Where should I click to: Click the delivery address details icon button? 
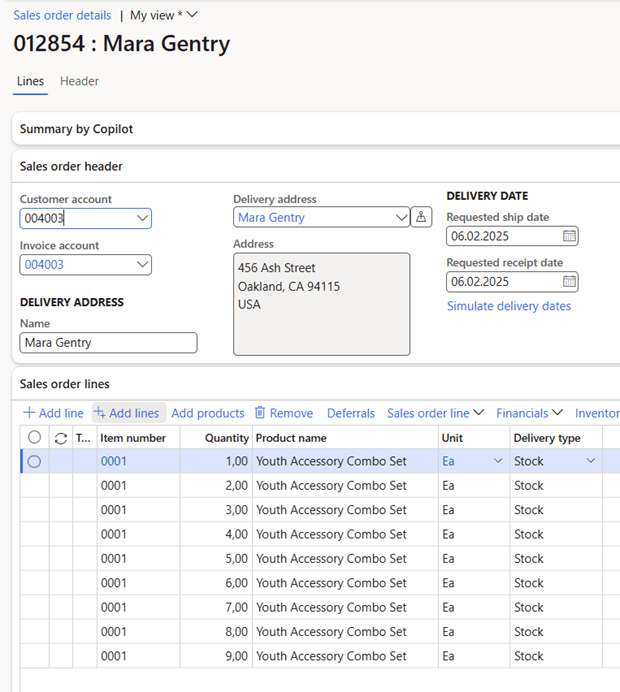pyautogui.click(x=422, y=217)
